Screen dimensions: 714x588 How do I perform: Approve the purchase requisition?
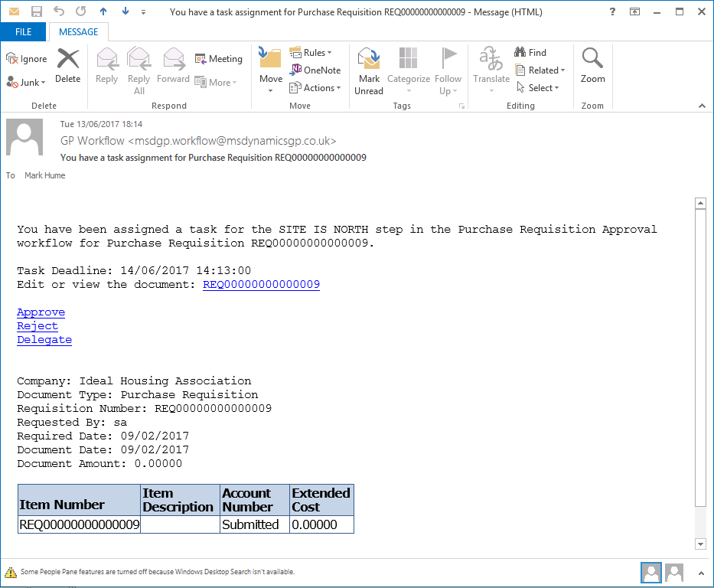[x=41, y=312]
